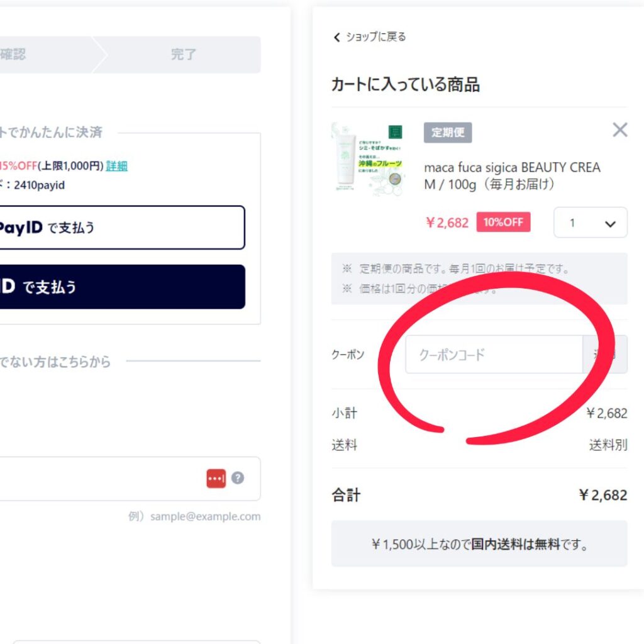644x644 pixels.
Task: Click the maca fuca sigica BEAUTY CREAM product name
Action: 512,176
